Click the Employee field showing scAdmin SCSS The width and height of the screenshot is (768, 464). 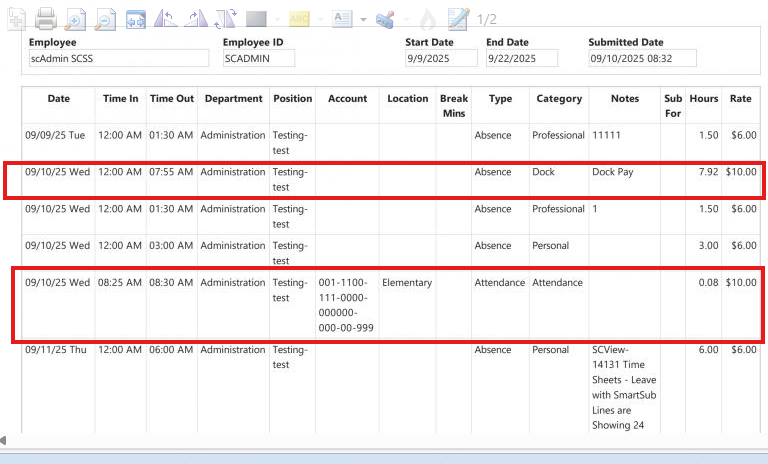tap(119, 58)
